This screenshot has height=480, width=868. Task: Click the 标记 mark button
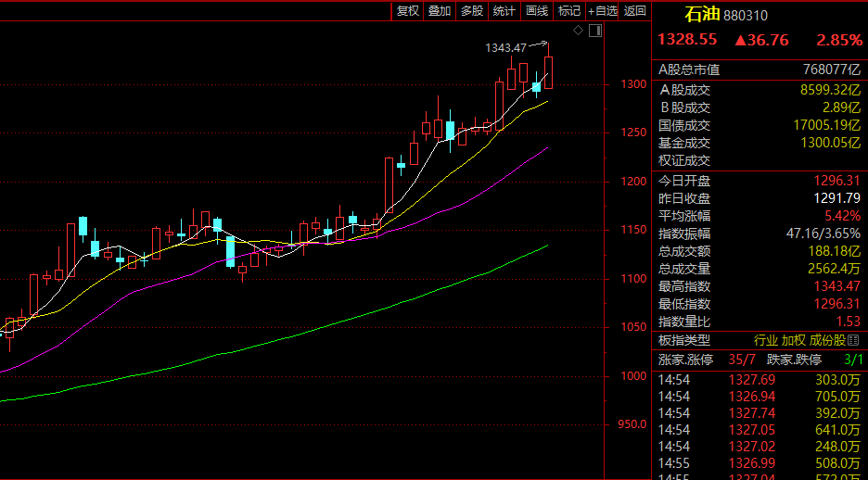click(x=568, y=11)
